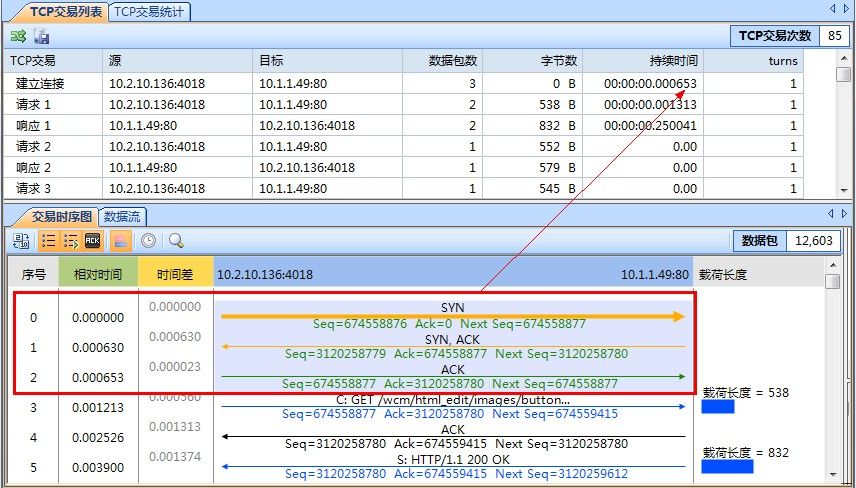Click the upper table scrollbar down arrow
Viewport: 856px width, 488px height.
click(845, 190)
